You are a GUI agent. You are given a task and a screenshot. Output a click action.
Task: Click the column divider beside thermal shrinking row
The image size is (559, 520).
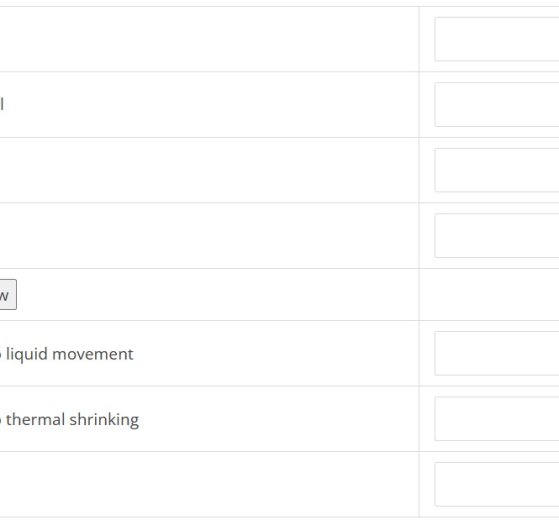click(x=419, y=419)
